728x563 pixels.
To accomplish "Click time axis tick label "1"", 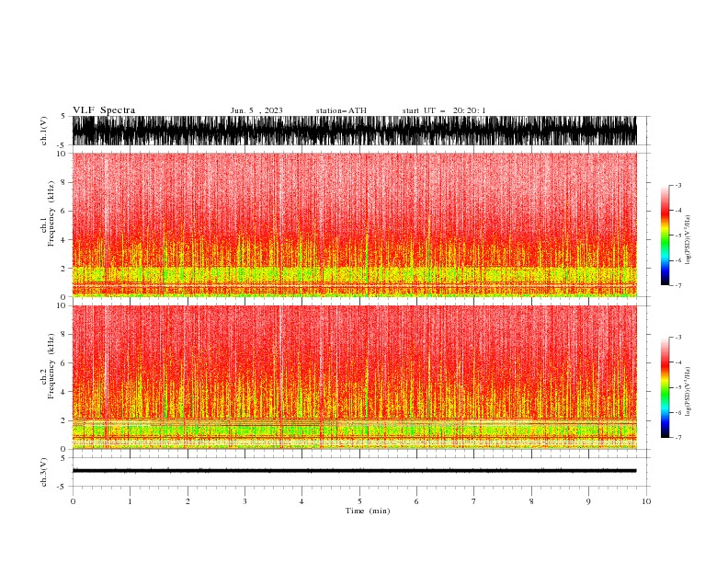I will click(130, 501).
